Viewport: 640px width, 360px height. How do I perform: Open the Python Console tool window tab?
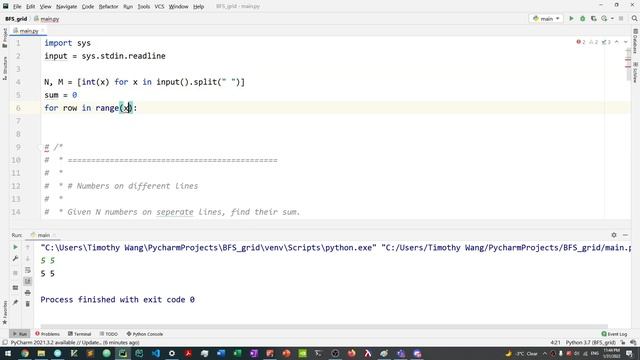(144, 334)
